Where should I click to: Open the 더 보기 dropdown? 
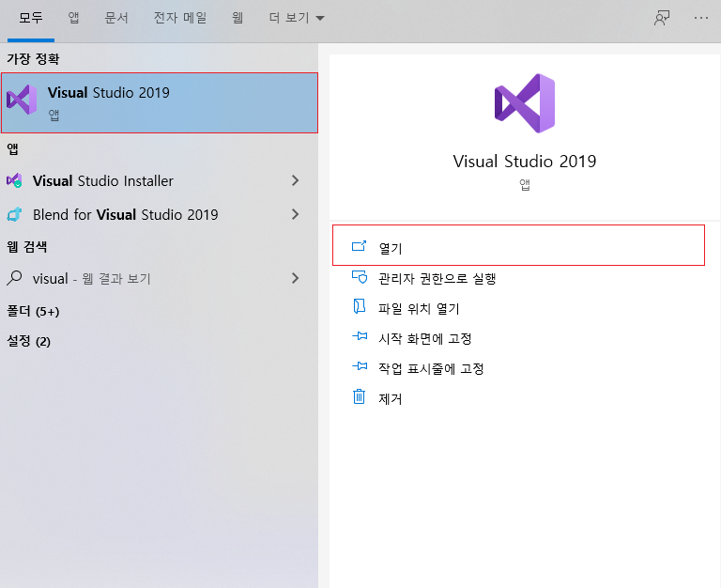point(297,18)
